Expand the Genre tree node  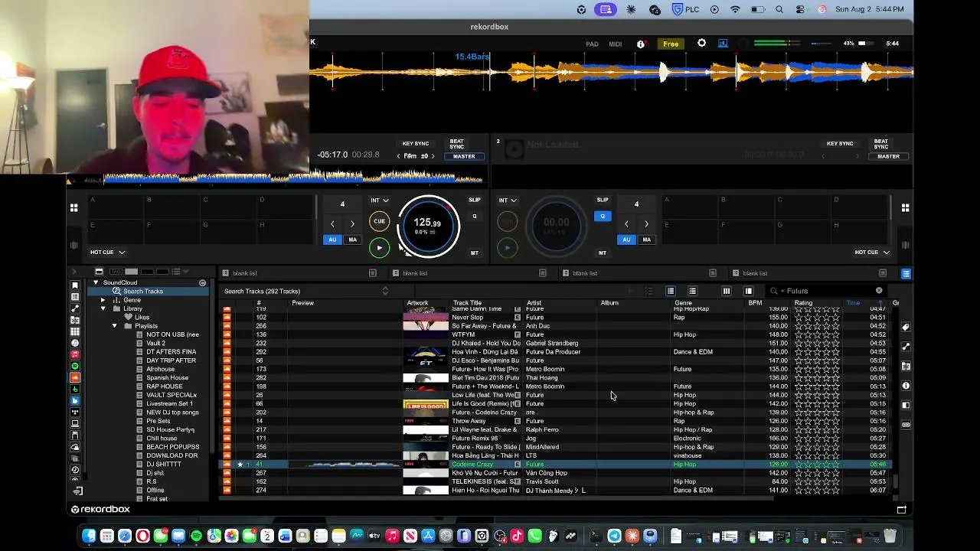tap(103, 300)
